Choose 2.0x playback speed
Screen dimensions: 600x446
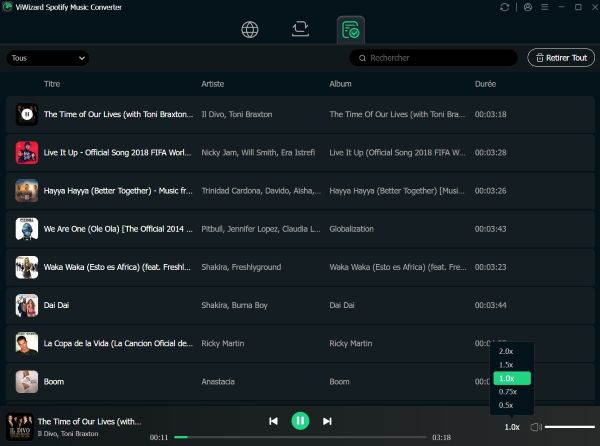(x=512, y=351)
